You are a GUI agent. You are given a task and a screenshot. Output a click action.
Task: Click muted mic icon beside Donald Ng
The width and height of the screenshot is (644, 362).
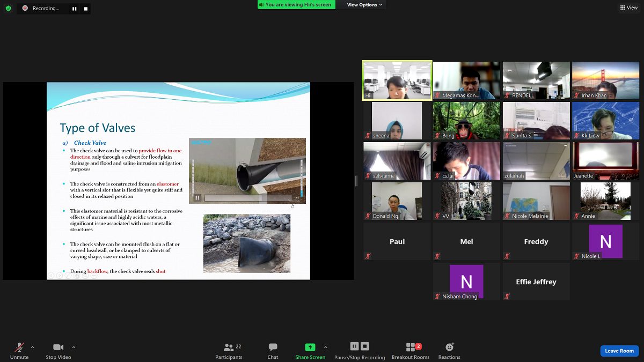click(368, 216)
